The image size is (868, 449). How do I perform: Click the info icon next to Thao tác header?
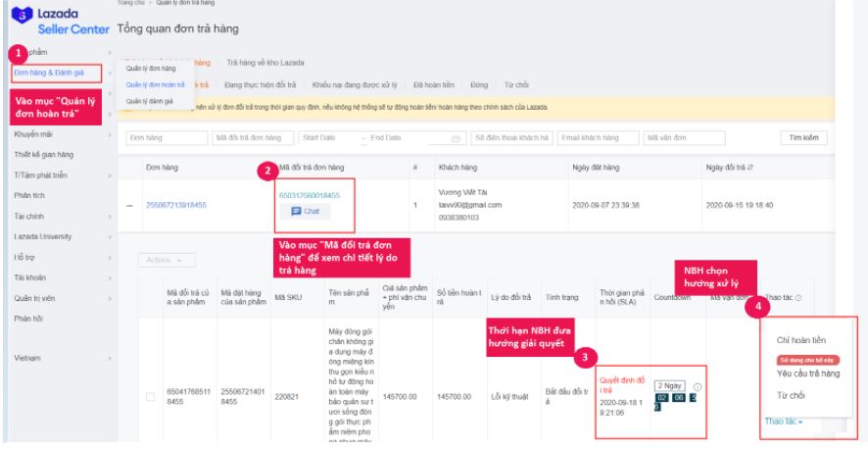tap(799, 298)
